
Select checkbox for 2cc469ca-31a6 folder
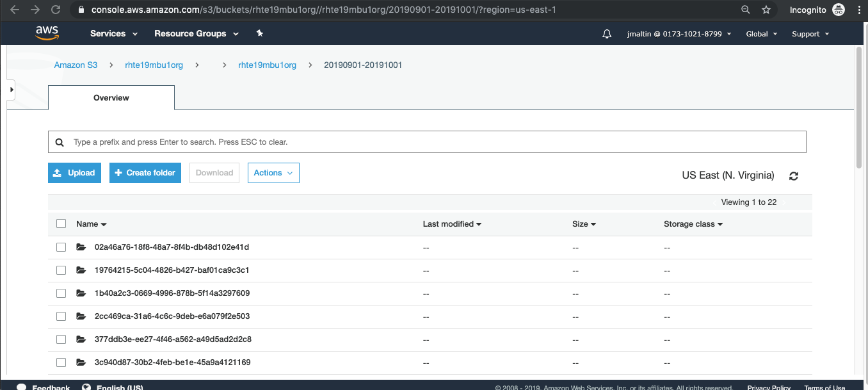pyautogui.click(x=61, y=316)
